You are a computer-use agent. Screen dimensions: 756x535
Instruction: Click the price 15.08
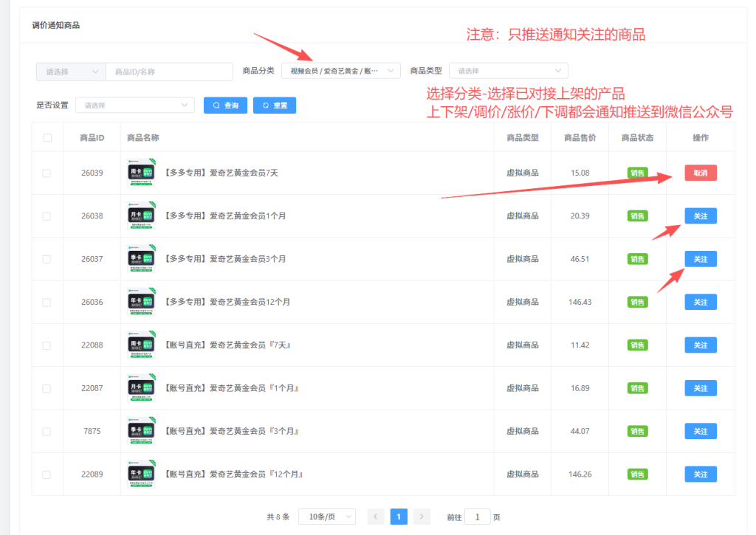580,173
